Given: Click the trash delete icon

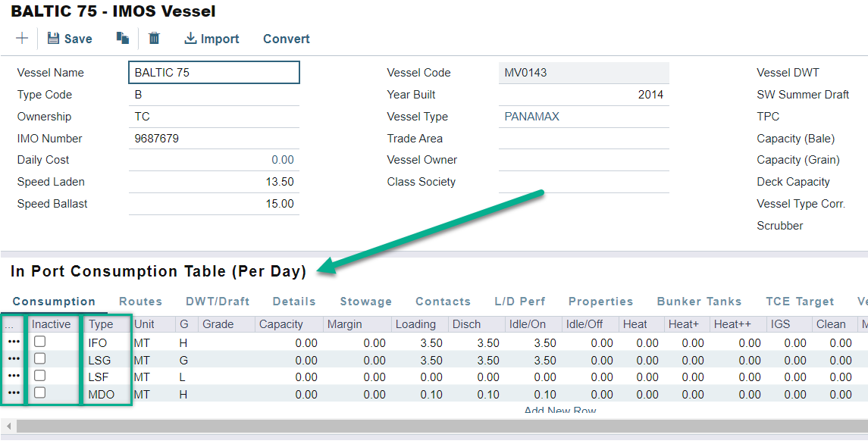Looking at the screenshot, I should tap(154, 39).
